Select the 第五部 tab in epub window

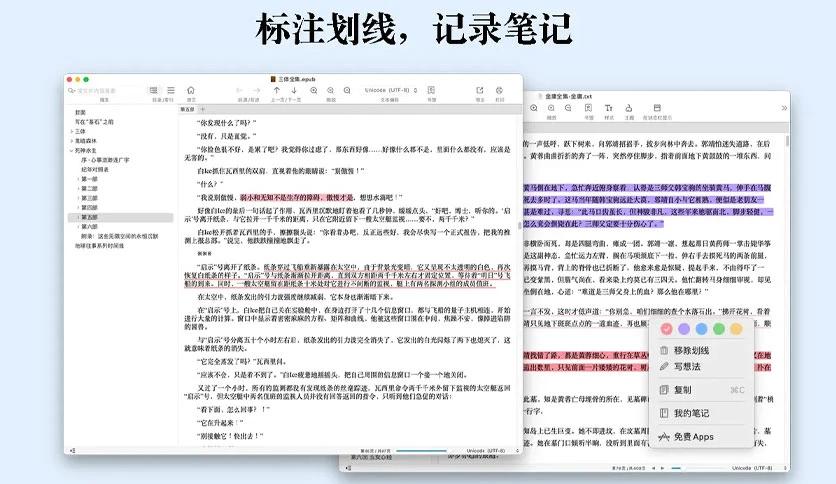(187, 109)
